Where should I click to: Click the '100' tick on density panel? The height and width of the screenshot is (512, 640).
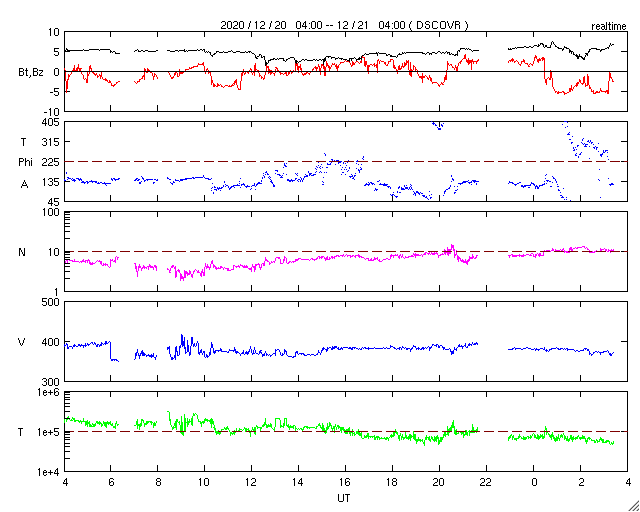point(51,213)
